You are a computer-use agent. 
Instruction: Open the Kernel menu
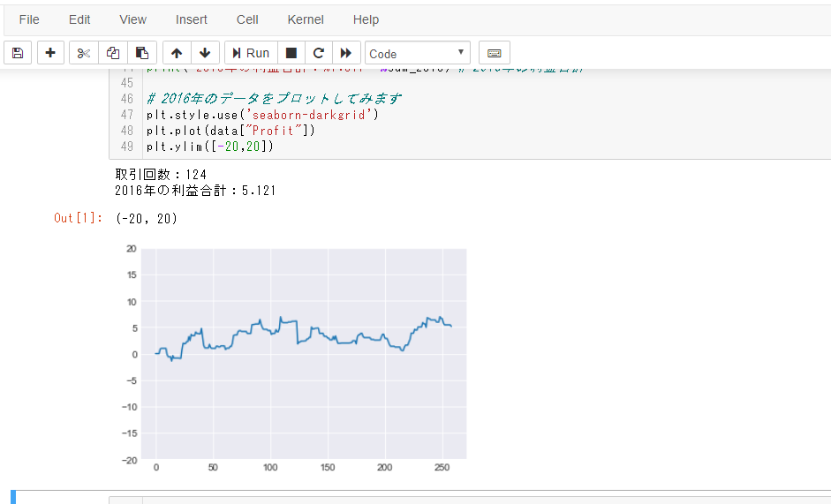click(x=306, y=19)
